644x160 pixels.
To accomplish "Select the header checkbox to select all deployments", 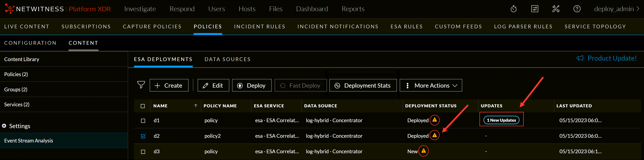I will click(143, 106).
